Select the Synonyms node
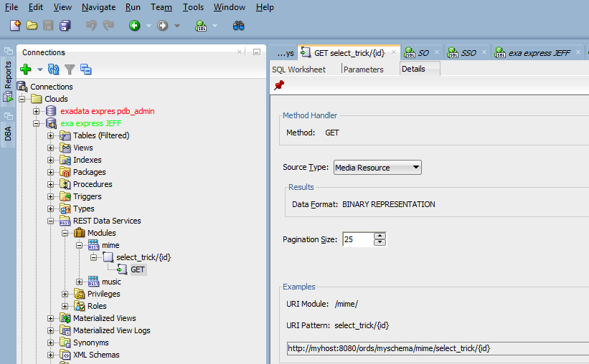 (x=91, y=343)
